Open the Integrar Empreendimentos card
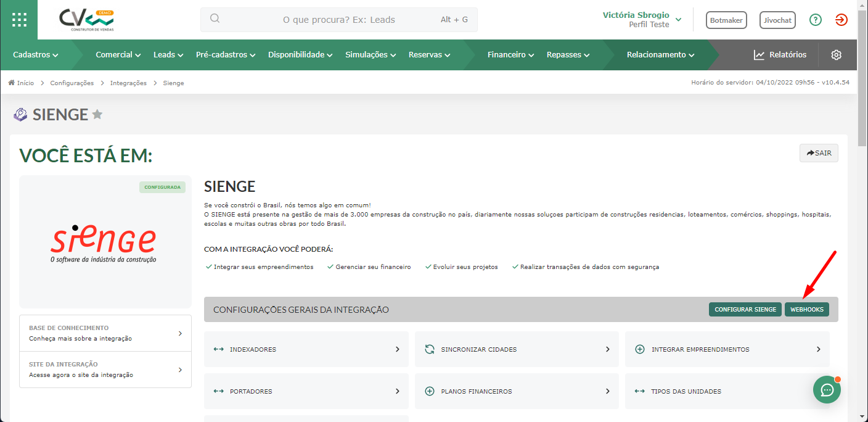 (727, 349)
